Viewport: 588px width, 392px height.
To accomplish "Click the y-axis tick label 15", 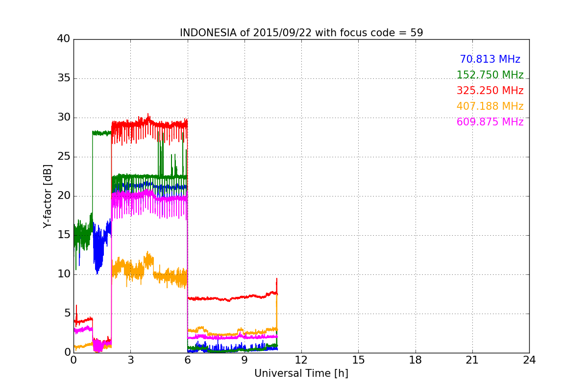I will pos(64,235).
